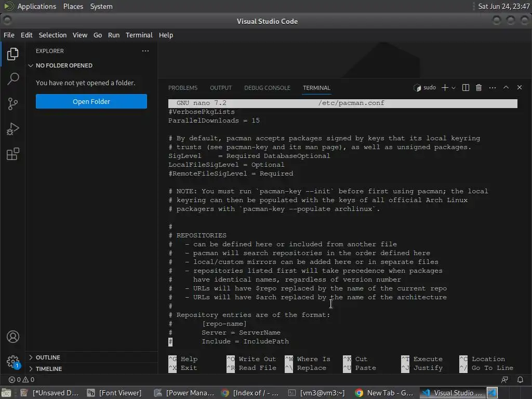532x399 pixels.
Task: Click the #RemoteFileSigLevel = Required line
Action: point(231,174)
